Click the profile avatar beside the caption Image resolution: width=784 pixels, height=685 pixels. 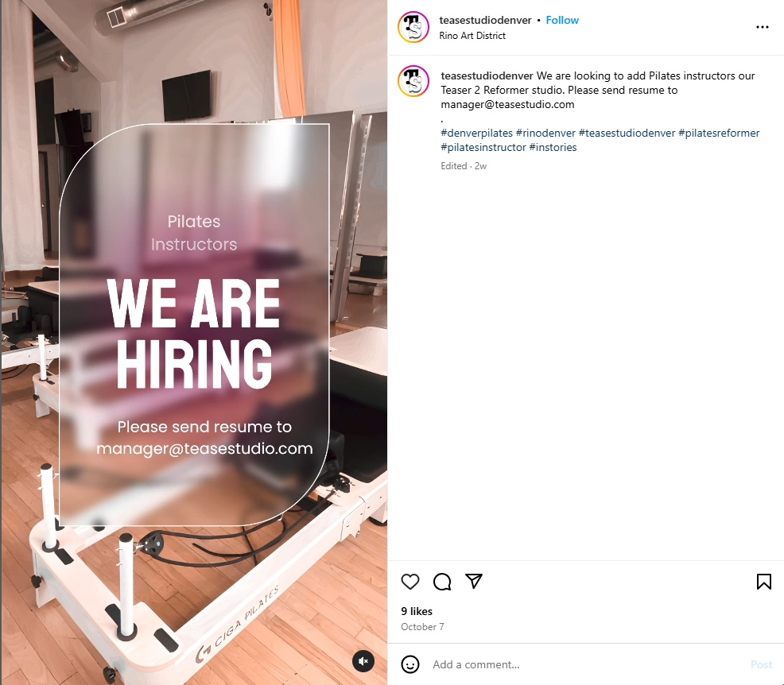413,81
